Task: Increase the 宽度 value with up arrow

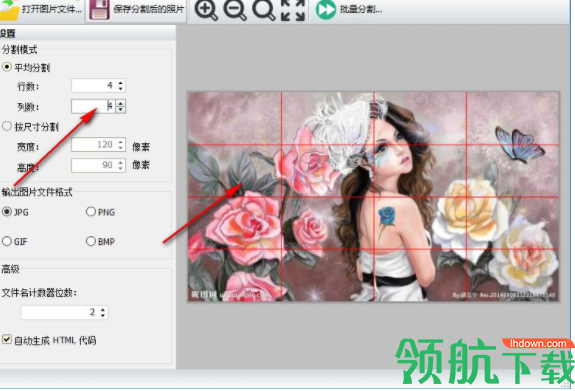Action: 121,142
